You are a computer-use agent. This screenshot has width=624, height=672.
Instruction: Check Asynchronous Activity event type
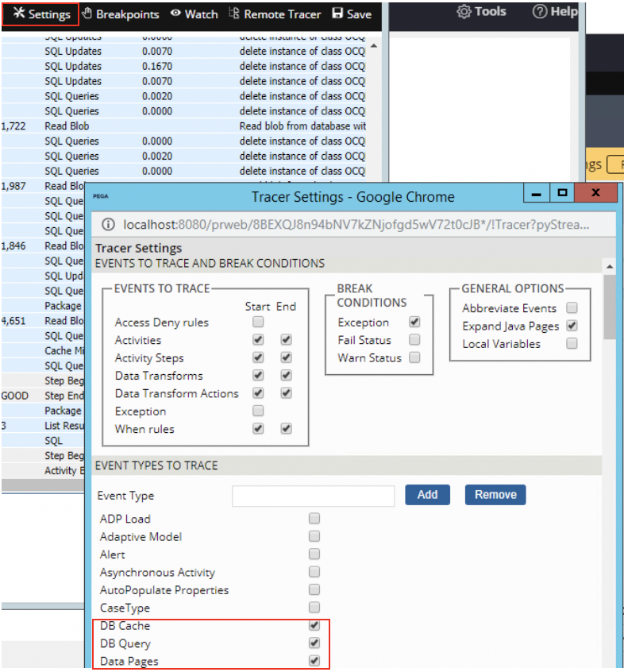point(314,572)
